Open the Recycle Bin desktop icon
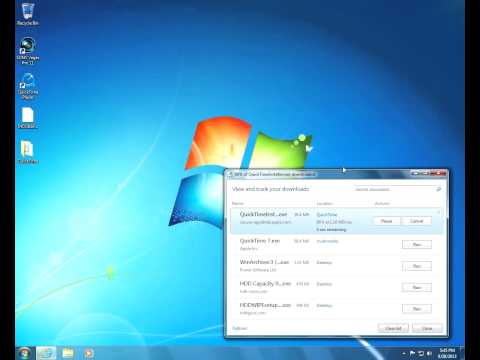The image size is (480, 360). 28,14
